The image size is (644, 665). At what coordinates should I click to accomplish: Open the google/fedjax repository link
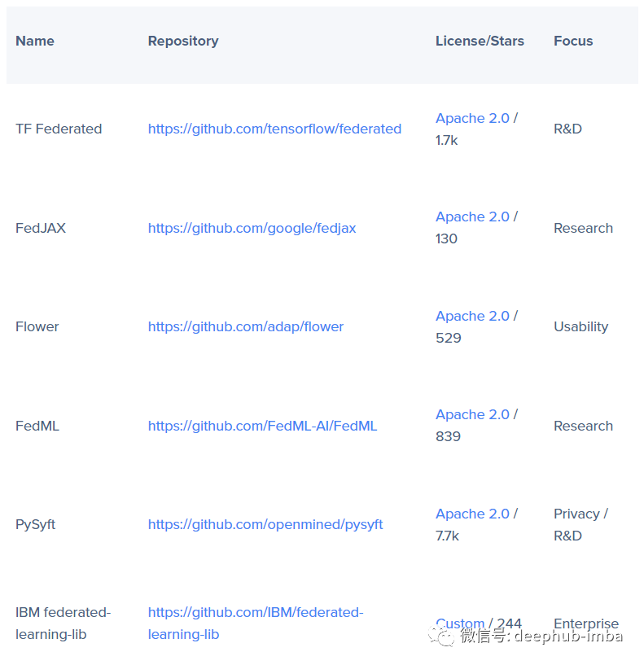point(252,228)
